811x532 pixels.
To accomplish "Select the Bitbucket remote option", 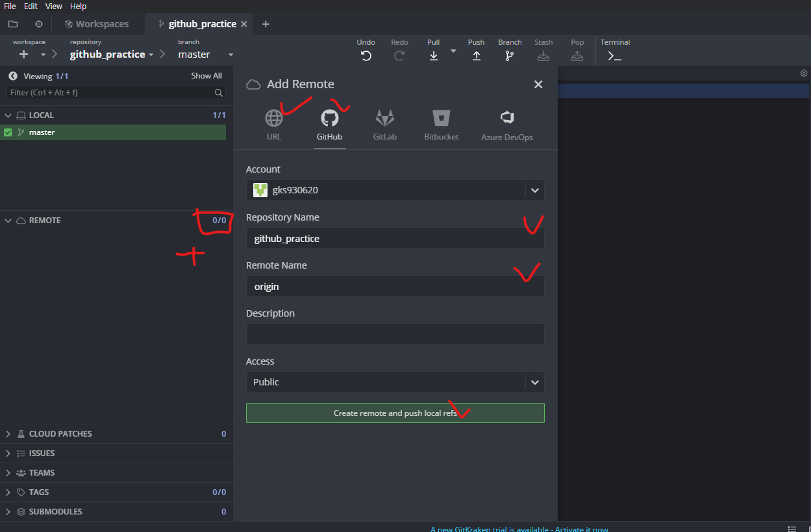I will click(442, 125).
